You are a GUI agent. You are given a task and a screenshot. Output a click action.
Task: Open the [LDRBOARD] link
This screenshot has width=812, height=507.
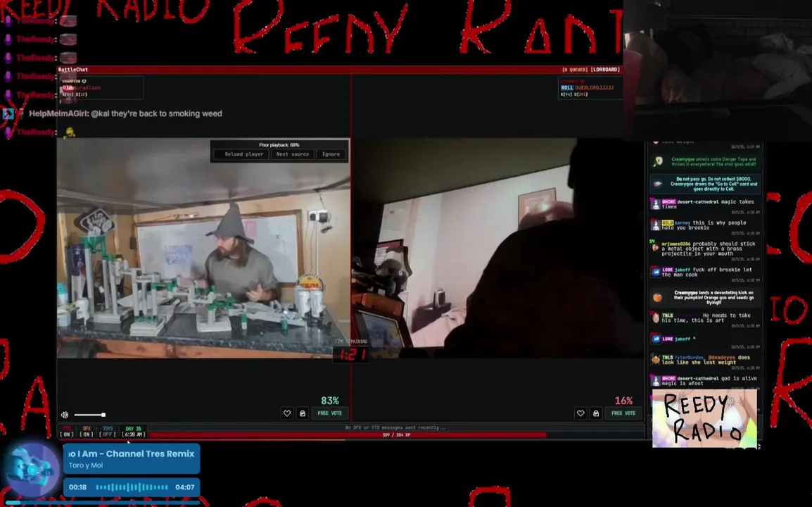(605, 70)
